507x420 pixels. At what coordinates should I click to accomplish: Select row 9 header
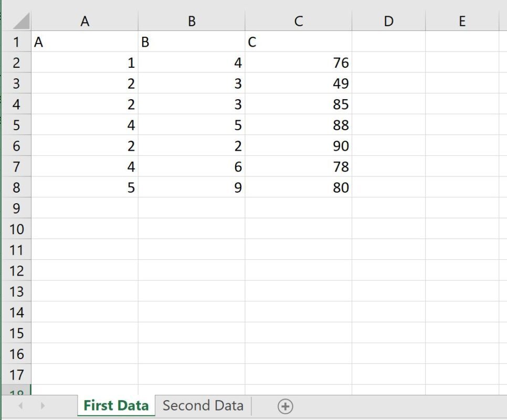tap(16, 208)
